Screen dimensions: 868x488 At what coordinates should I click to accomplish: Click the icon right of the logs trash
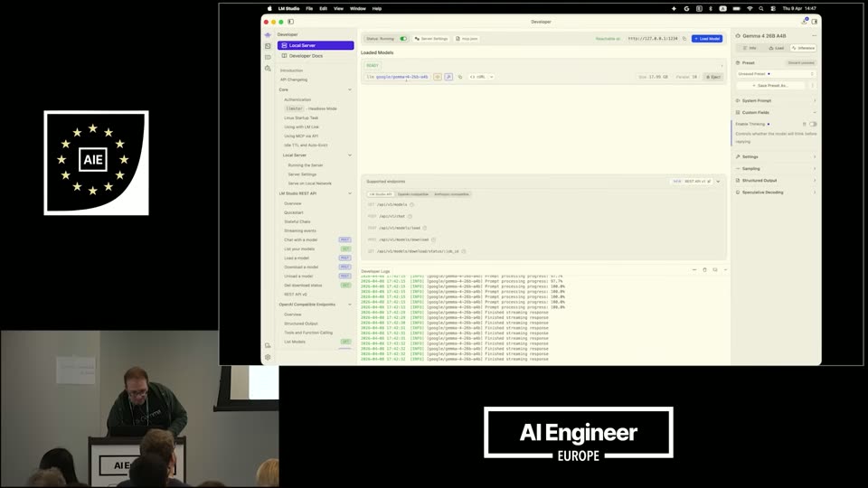(x=715, y=270)
